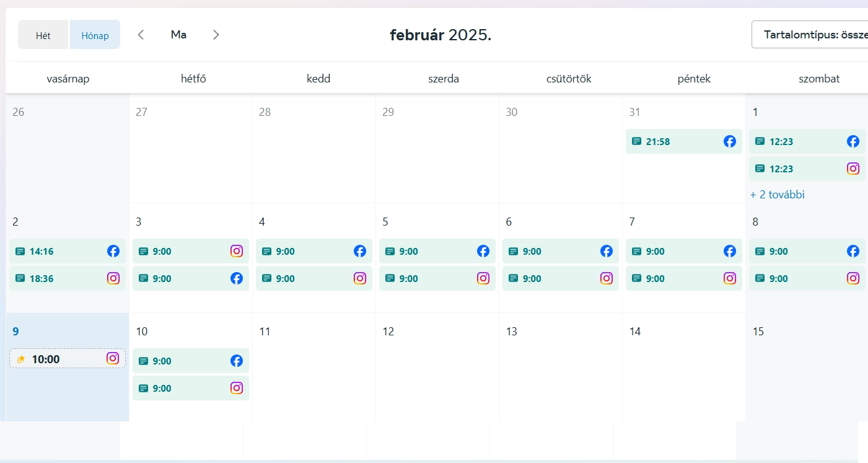This screenshot has width=868, height=463.
Task: Go to the next month arrow
Action: pos(216,35)
